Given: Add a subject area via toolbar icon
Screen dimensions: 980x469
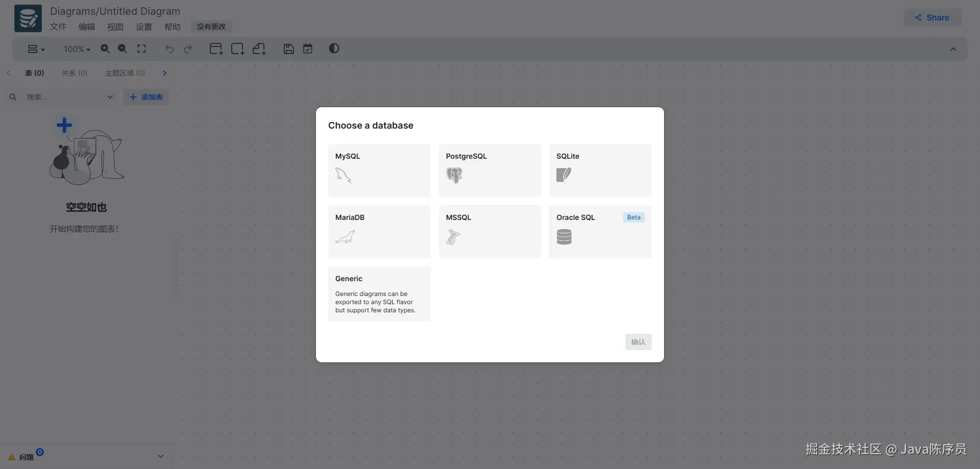Looking at the screenshot, I should 238,48.
